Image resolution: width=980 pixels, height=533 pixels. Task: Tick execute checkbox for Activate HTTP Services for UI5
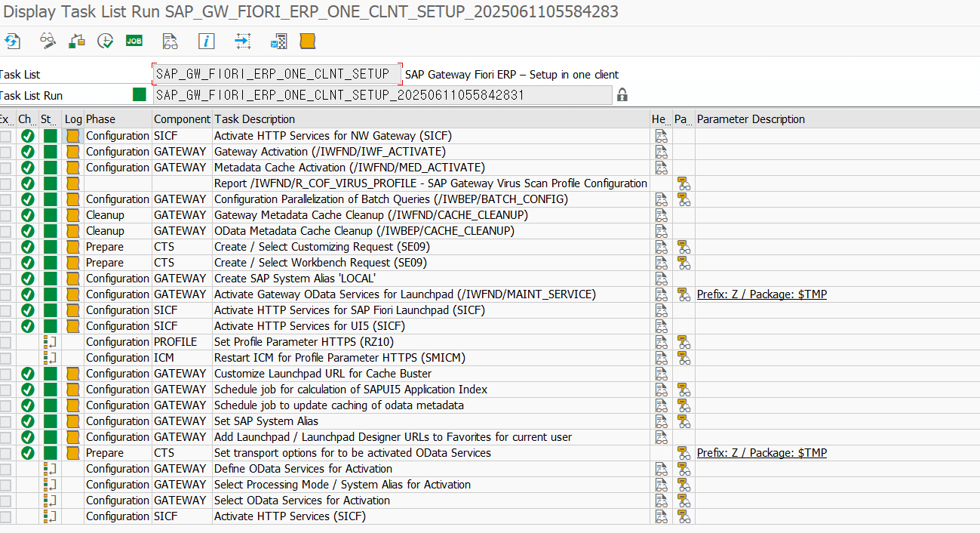[6, 326]
